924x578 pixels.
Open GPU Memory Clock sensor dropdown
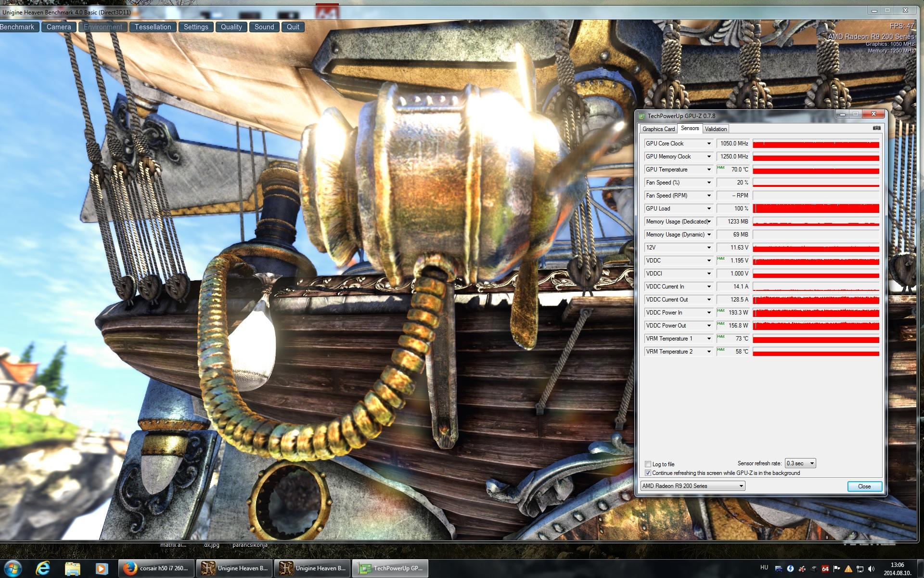click(709, 157)
